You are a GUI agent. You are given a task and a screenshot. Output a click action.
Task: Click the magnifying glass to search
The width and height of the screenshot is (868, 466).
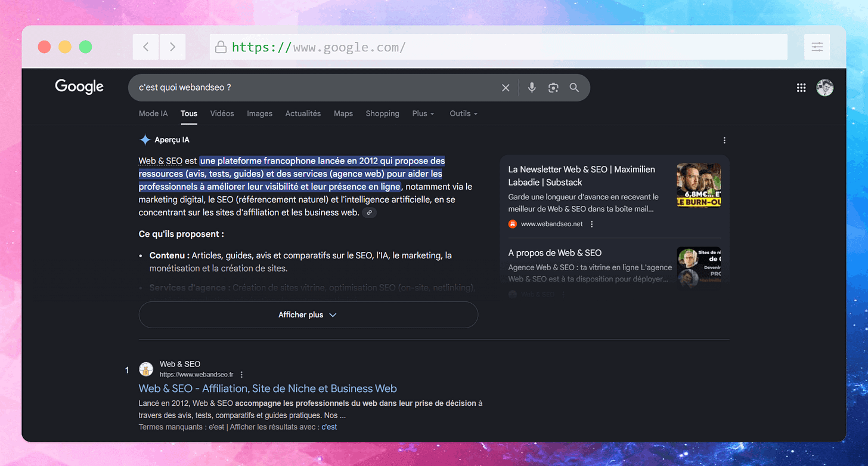tap(573, 87)
